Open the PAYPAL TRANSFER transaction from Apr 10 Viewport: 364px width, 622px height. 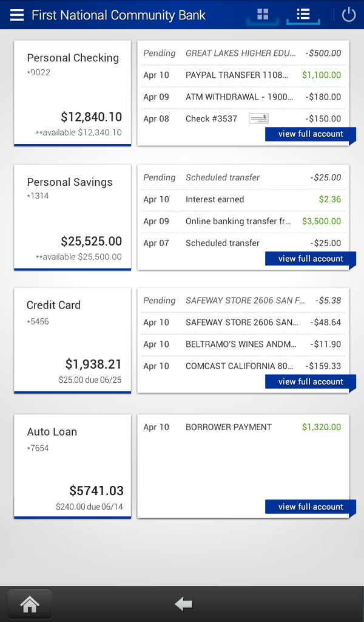[243, 75]
